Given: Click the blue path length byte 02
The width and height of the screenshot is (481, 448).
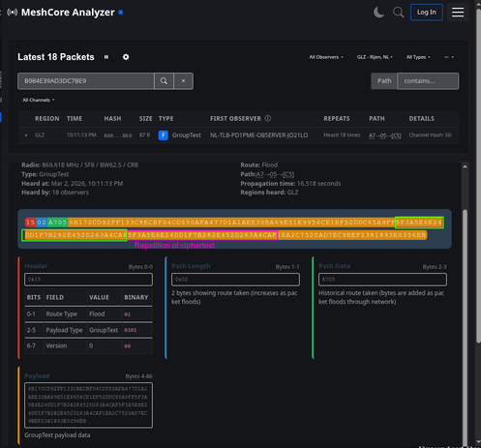Looking at the screenshot, I should (x=42, y=223).
